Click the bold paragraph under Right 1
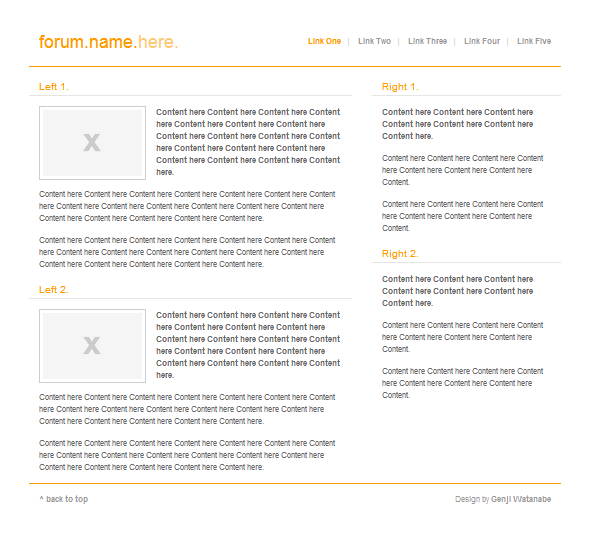The height and width of the screenshot is (550, 592). tap(457, 124)
